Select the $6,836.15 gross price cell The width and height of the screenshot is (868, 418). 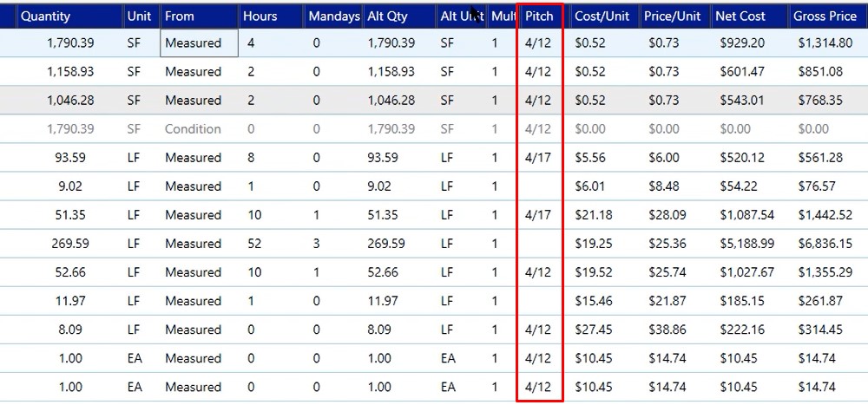pos(825,244)
